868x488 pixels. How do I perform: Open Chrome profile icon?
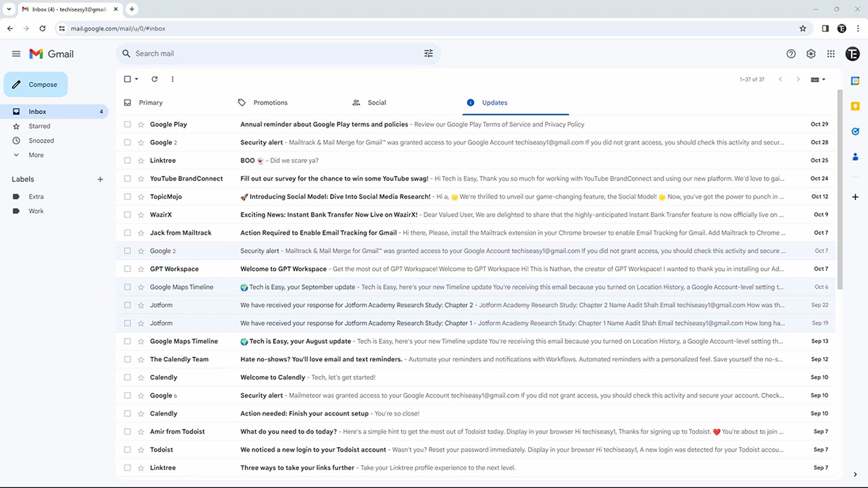click(841, 28)
